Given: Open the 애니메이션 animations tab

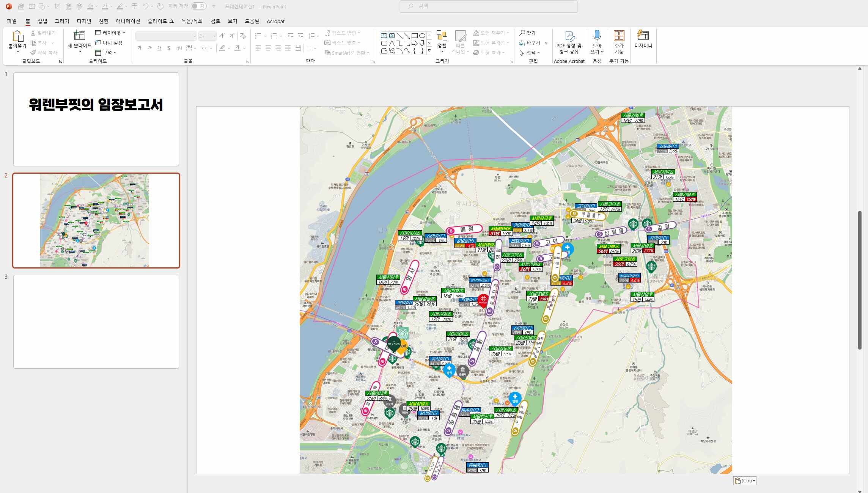Looking at the screenshot, I should 128,21.
